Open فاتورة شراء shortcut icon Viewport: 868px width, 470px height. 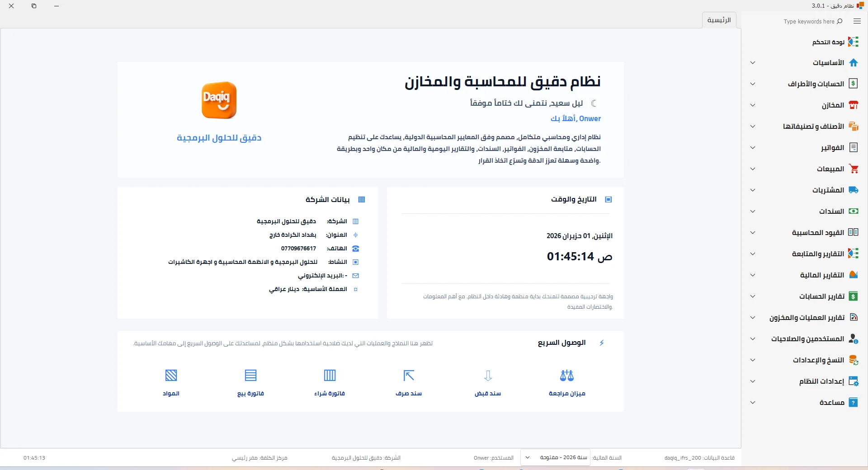tap(330, 375)
